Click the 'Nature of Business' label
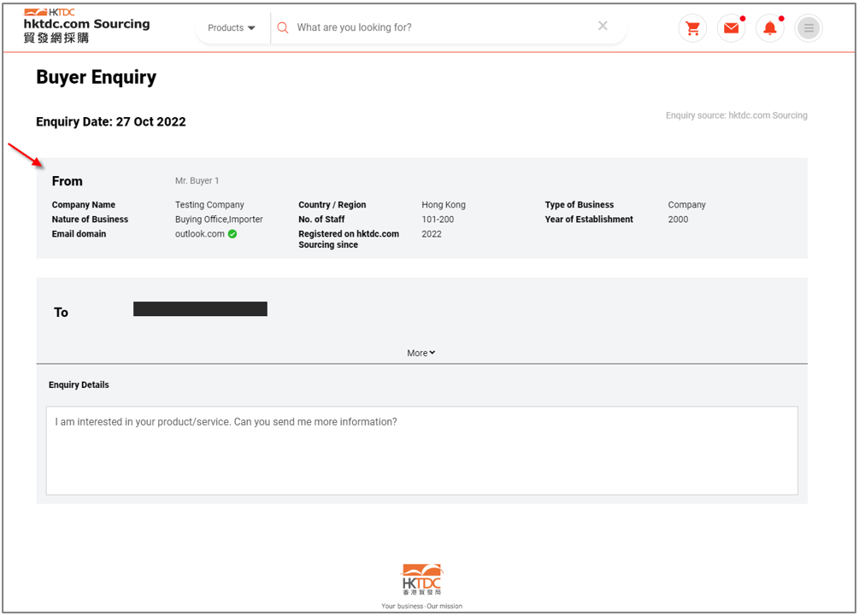The height and width of the screenshot is (616, 859). point(90,220)
